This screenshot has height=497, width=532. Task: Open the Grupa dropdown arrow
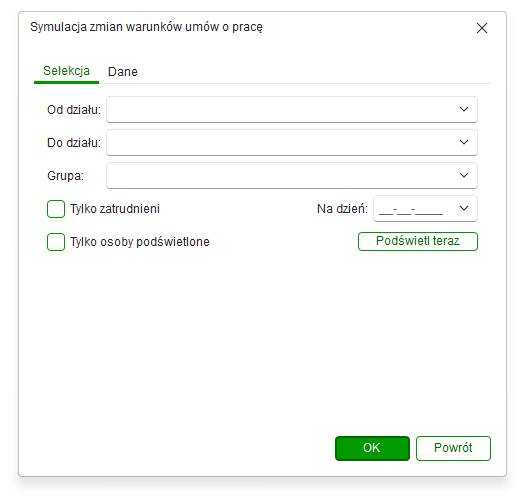[x=464, y=175]
